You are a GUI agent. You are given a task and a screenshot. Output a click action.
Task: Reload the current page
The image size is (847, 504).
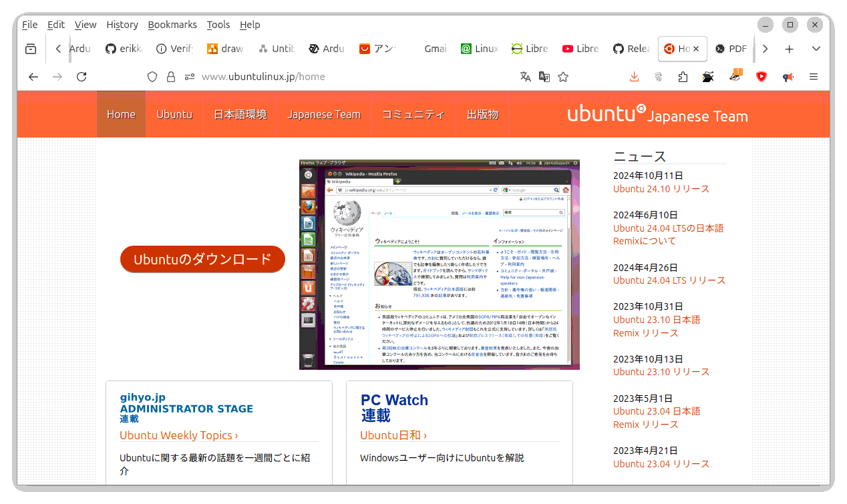pyautogui.click(x=81, y=77)
